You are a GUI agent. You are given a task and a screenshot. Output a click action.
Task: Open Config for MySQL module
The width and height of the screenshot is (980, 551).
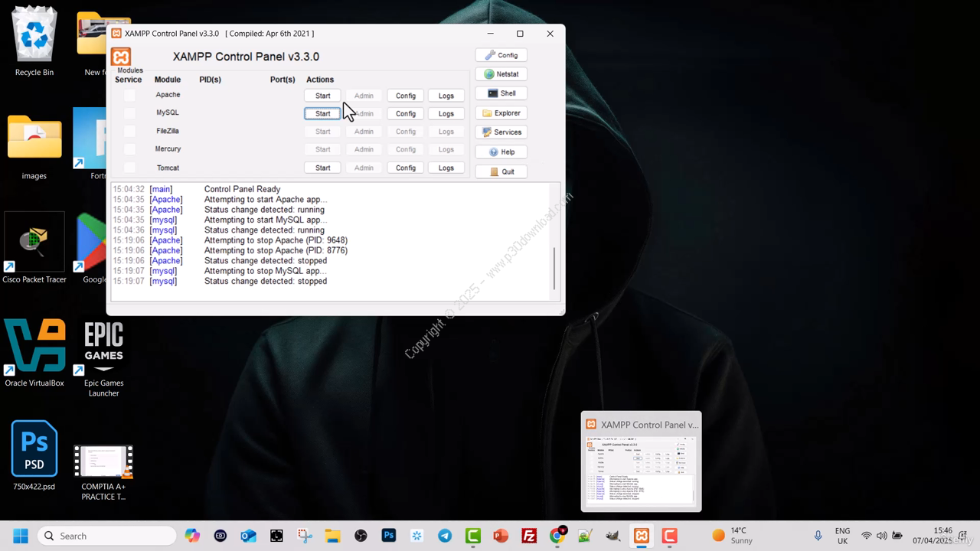pyautogui.click(x=405, y=113)
